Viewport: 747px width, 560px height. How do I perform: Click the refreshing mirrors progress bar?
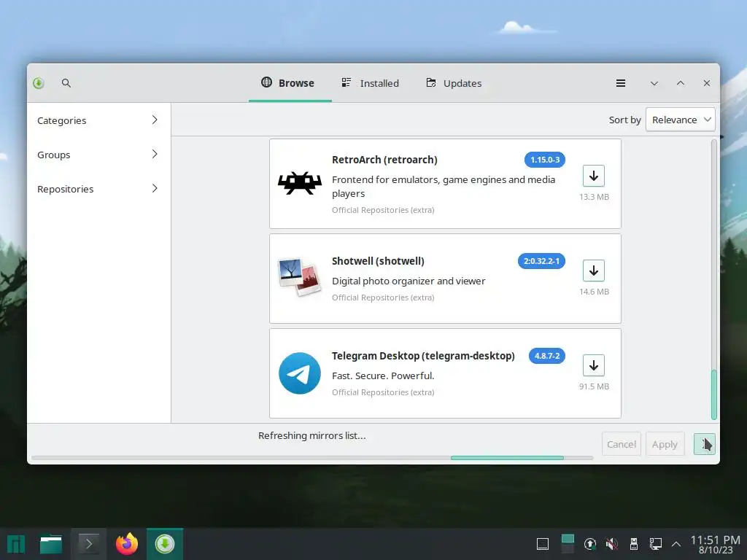point(312,458)
